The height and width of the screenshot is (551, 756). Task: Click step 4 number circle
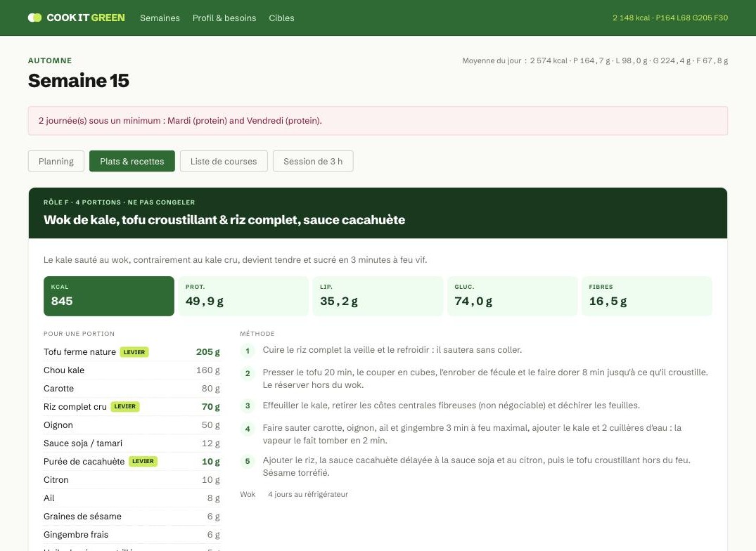point(248,429)
